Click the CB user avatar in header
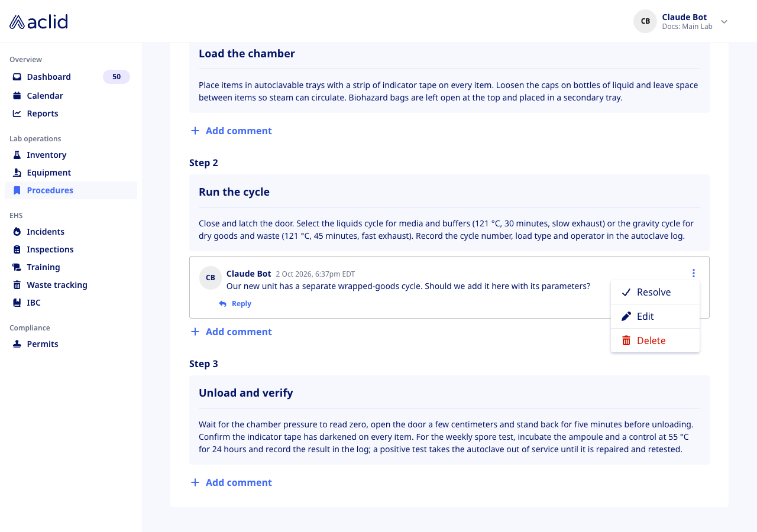The image size is (757, 532). coord(645,21)
